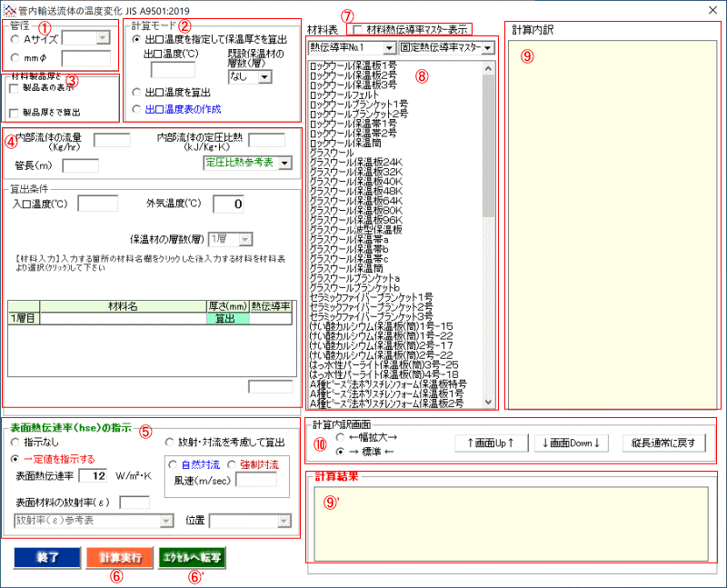
Task: Select グラスウール保温板24K in the material list
Action: pos(355,162)
